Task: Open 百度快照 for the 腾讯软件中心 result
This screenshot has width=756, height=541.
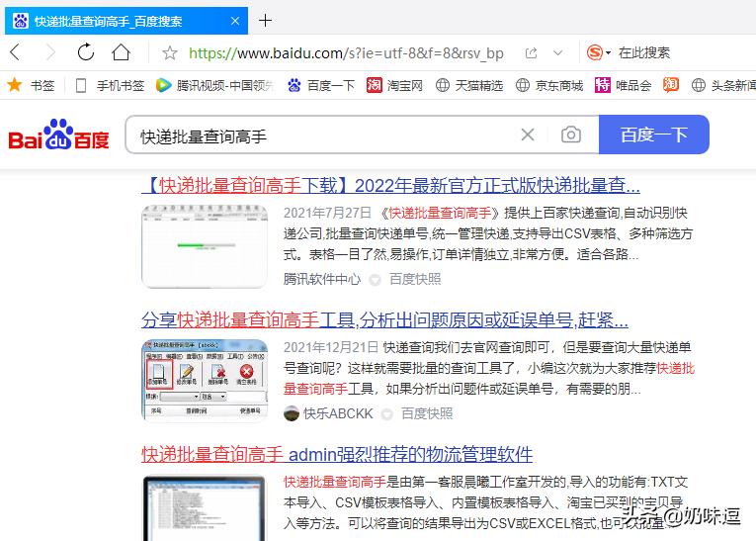Action: (x=415, y=279)
